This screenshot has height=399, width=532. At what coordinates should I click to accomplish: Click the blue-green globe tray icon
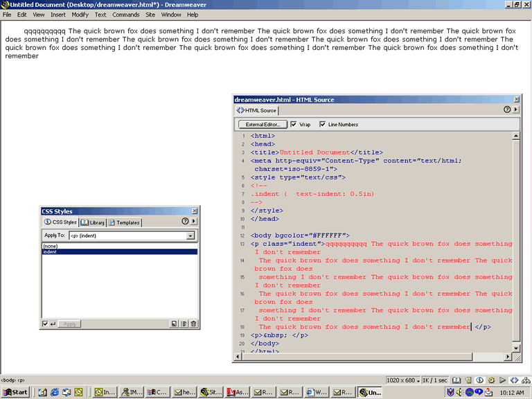(x=470, y=392)
